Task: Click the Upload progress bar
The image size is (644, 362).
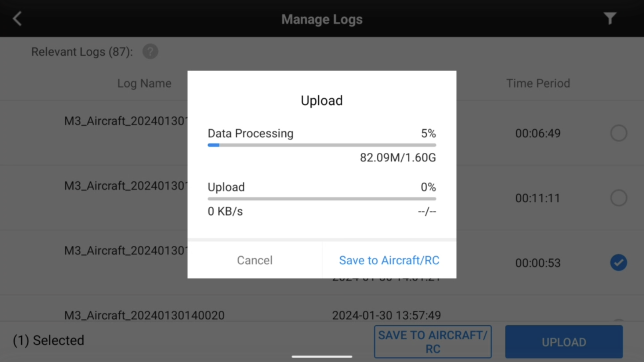Action: 322,199
